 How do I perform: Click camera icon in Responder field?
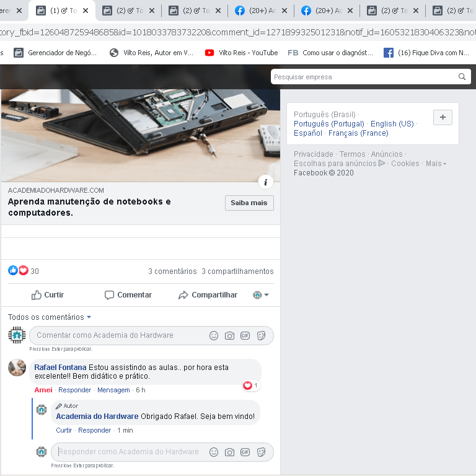click(229, 452)
